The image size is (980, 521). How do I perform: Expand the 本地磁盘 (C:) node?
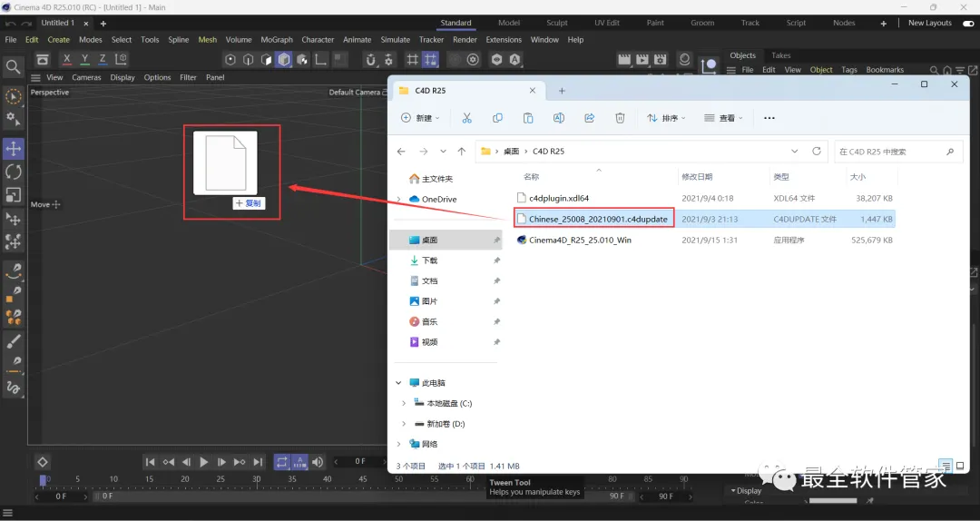[404, 403]
